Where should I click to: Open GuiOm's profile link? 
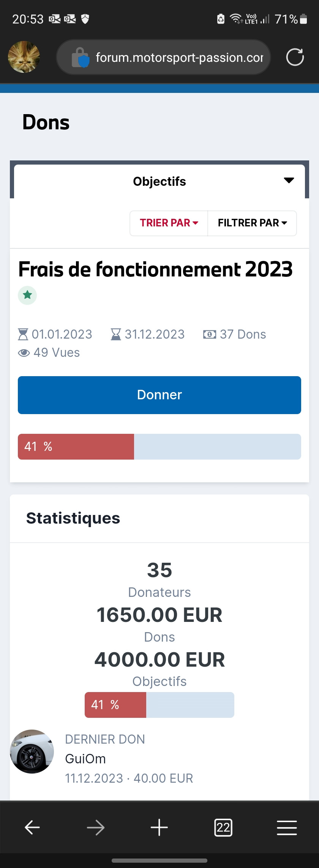[85, 759]
